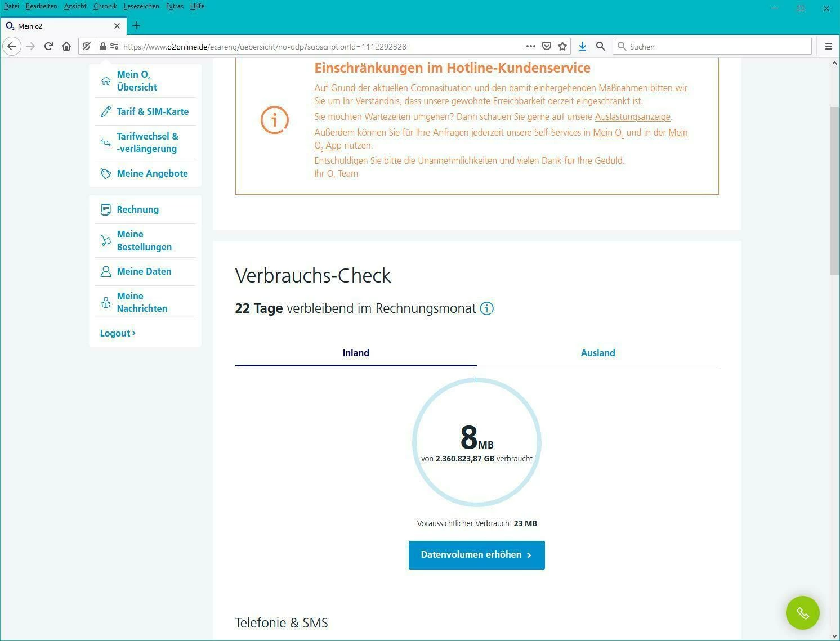Click the invoice icon beside Rechnung
The image size is (840, 641).
[106, 209]
